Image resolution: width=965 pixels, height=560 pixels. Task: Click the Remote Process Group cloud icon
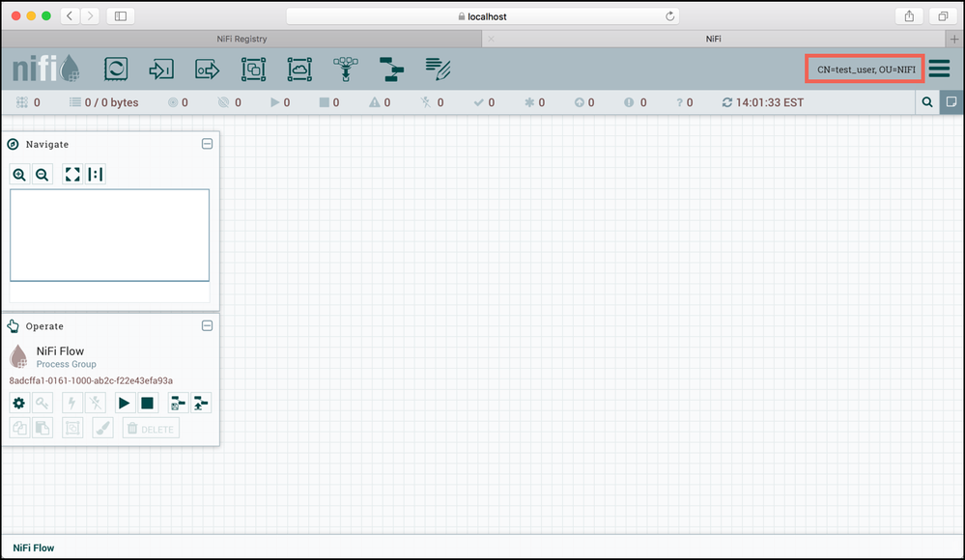click(x=298, y=69)
